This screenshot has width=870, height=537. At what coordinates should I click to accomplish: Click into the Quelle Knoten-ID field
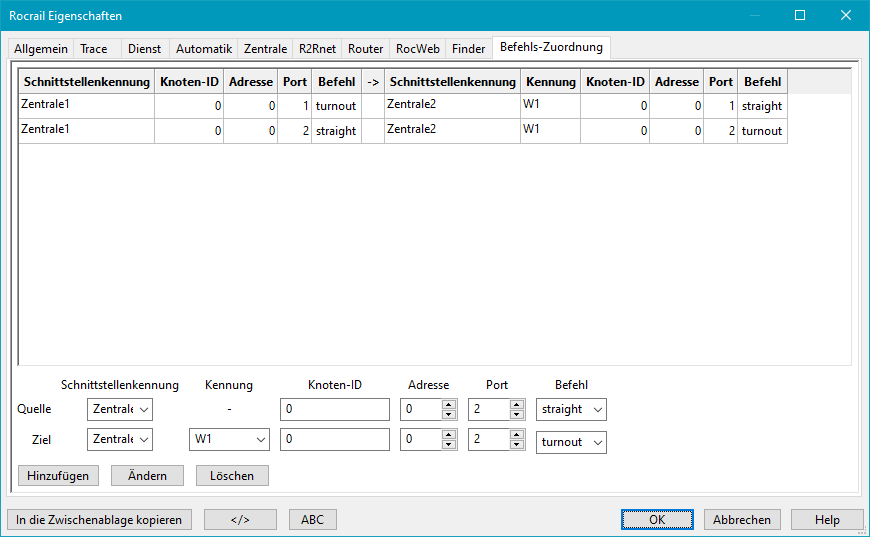(x=334, y=409)
